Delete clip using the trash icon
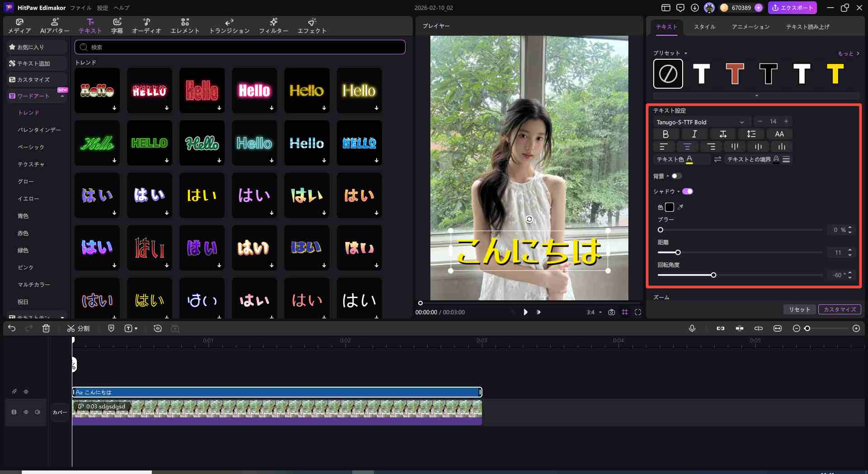This screenshot has height=474, width=868. click(46, 328)
